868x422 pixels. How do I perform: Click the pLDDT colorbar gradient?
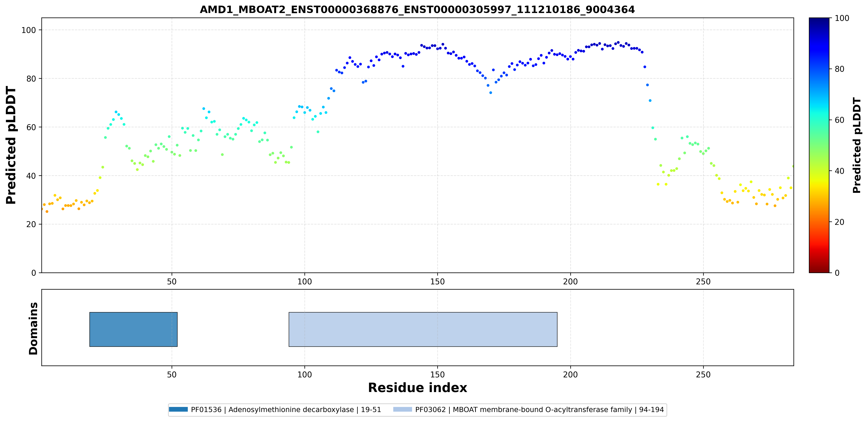819,145
